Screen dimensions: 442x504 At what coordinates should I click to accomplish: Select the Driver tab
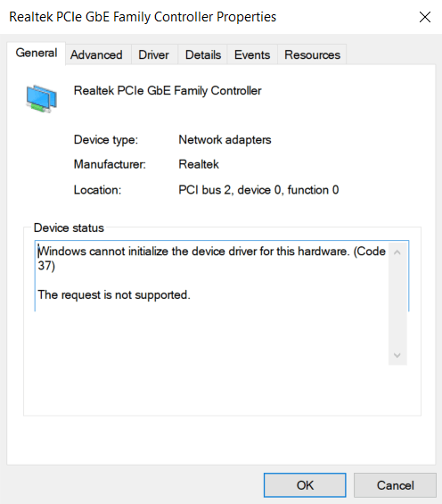153,55
